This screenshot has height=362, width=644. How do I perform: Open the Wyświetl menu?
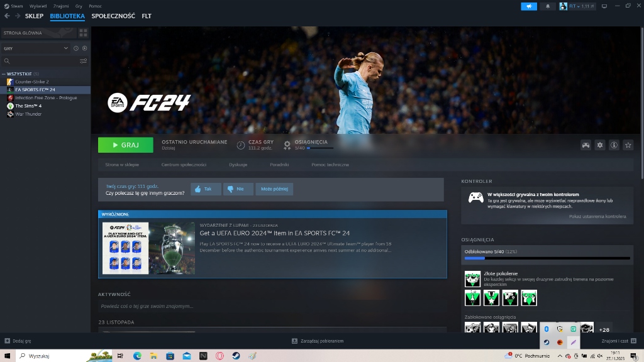(38, 6)
